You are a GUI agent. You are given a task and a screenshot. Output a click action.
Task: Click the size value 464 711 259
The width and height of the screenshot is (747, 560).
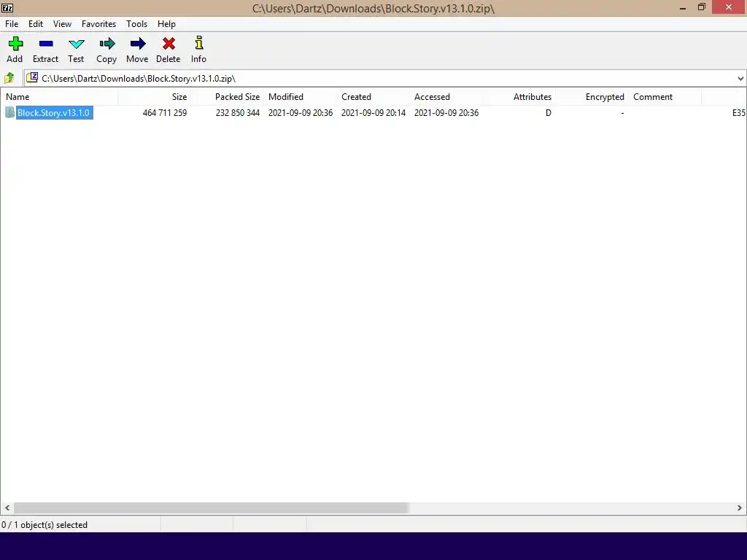165,113
